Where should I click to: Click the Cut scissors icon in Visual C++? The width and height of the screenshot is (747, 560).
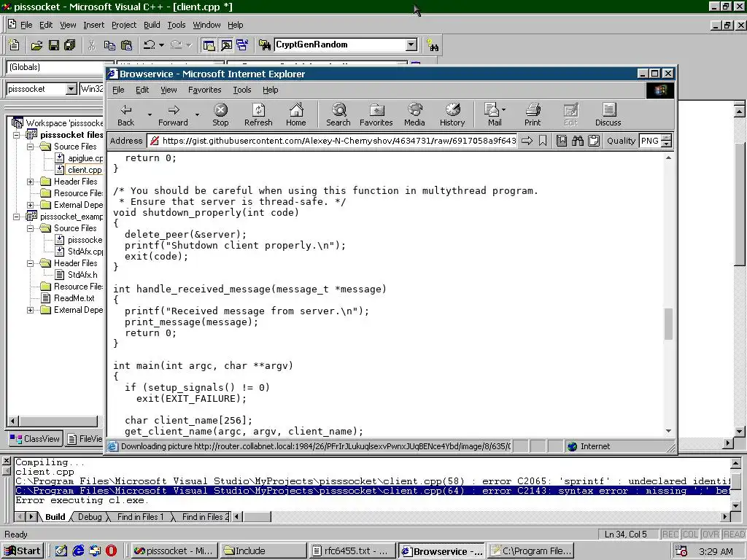click(x=92, y=45)
